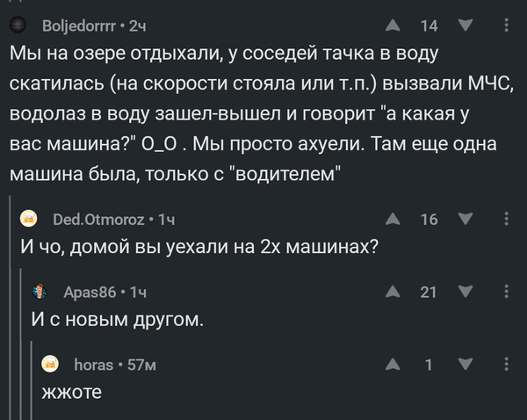Upvote Boljedorrrr's comment

coord(391,25)
